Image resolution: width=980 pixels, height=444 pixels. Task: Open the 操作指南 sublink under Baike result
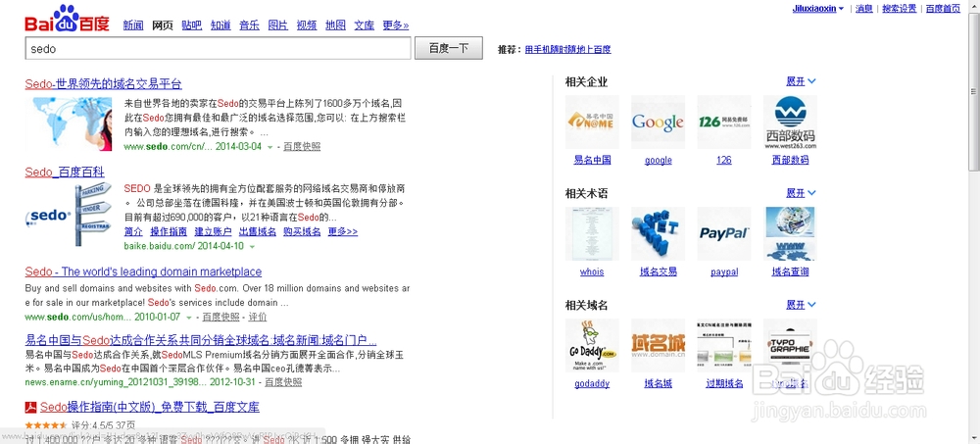tap(169, 232)
